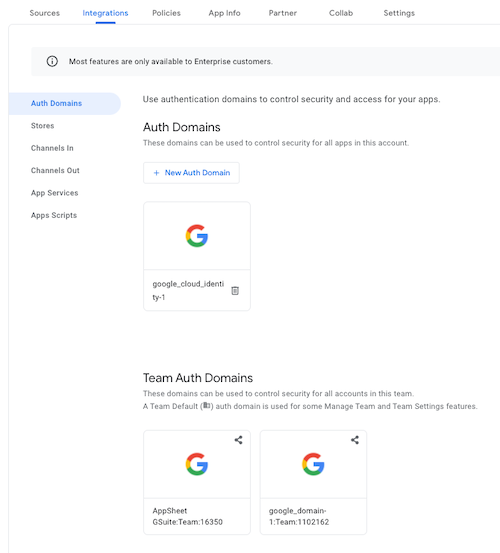This screenshot has height=553, width=500.
Task: Open the Settings tab
Action: coord(399,13)
